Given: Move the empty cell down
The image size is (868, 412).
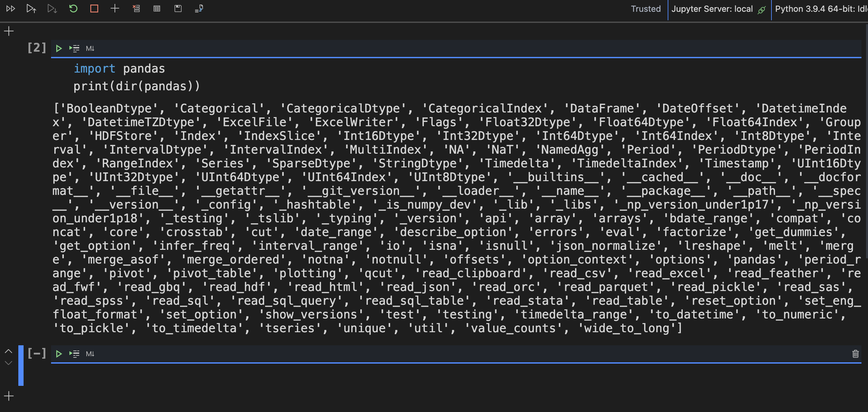Looking at the screenshot, I should click(x=9, y=363).
